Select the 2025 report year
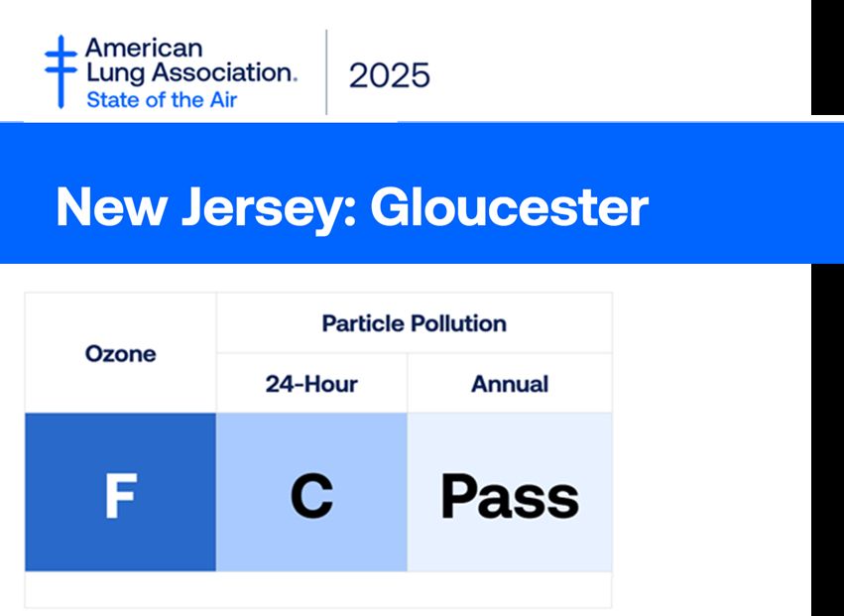Viewport: 844px width, 616px height. tap(389, 75)
